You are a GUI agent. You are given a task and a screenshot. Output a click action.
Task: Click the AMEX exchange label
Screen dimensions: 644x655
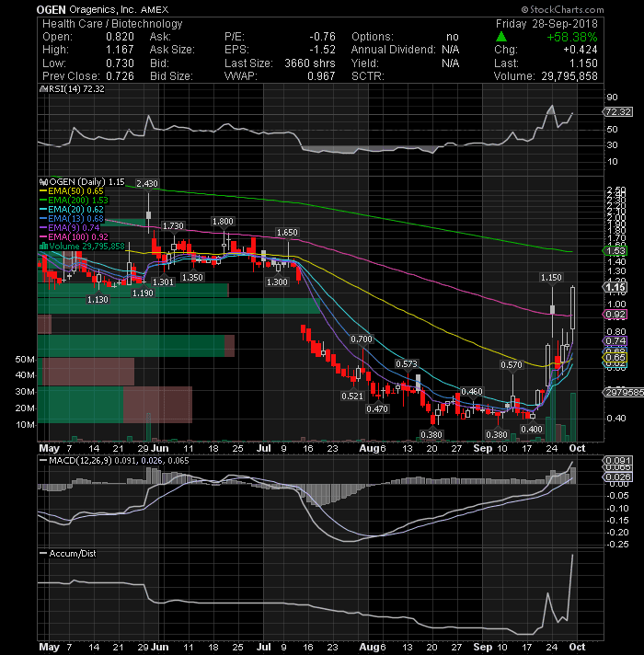pyautogui.click(x=155, y=9)
